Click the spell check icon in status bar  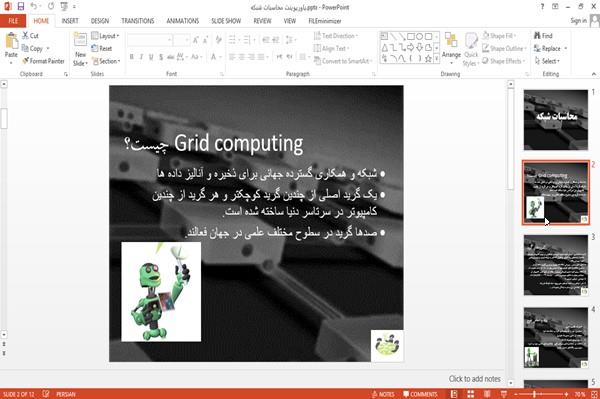point(46,394)
